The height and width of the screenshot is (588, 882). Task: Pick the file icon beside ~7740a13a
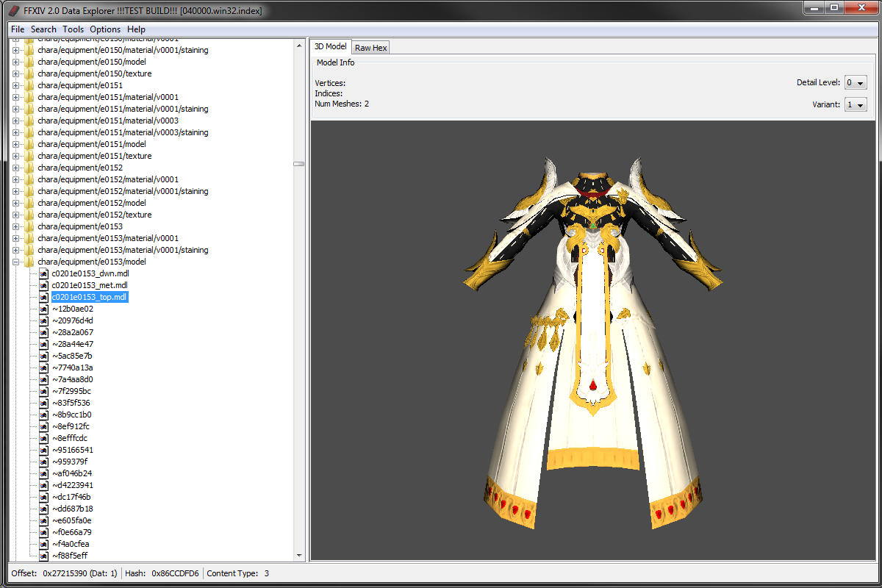click(x=43, y=367)
